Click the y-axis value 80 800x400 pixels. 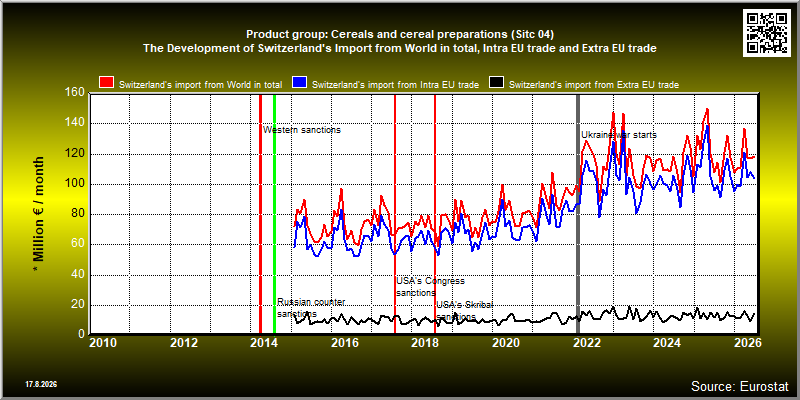click(78, 214)
